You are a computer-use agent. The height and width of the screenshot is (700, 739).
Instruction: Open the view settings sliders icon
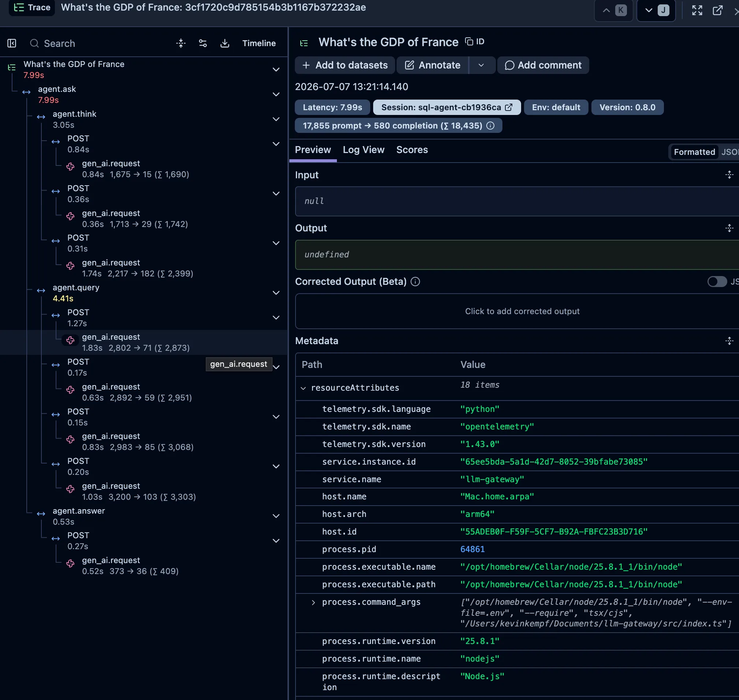pos(203,43)
